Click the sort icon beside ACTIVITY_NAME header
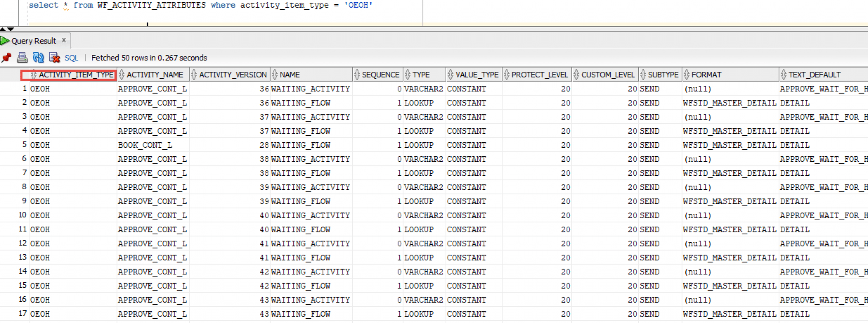The width and height of the screenshot is (868, 323). click(x=122, y=75)
